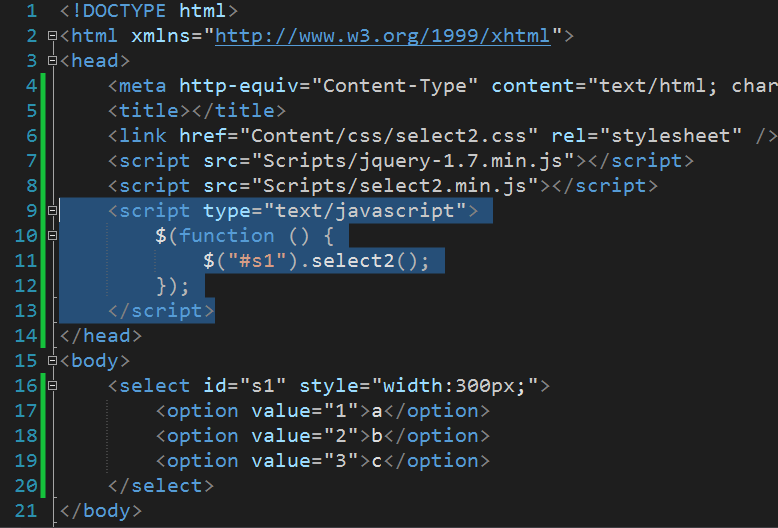778x528 pixels.
Task: Collapse the select element on line 16
Action: point(52,386)
